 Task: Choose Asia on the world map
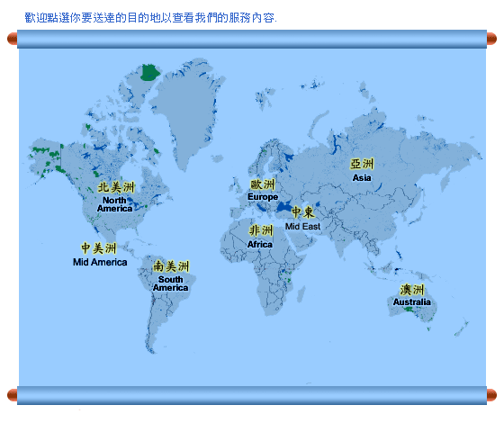pyautogui.click(x=362, y=178)
